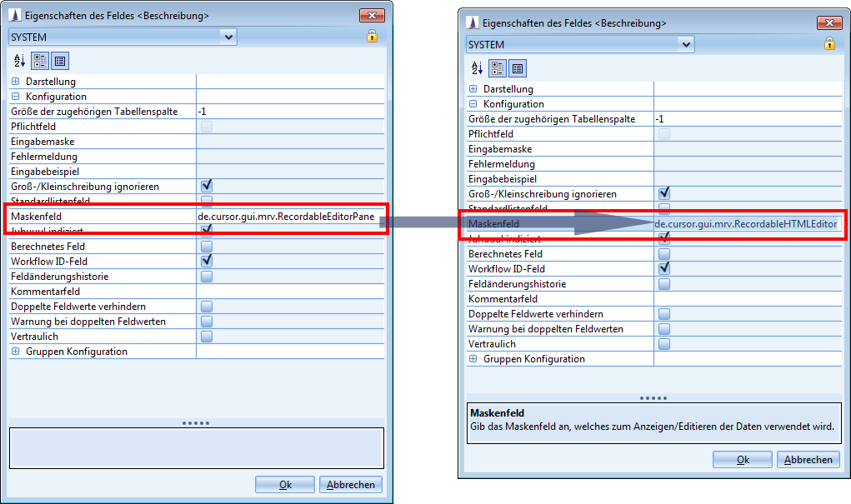Viewport: 851px width, 504px height.
Task: Toggle Vertraulich checkbox in RecordableEditorPane dialog
Action: pos(206,337)
